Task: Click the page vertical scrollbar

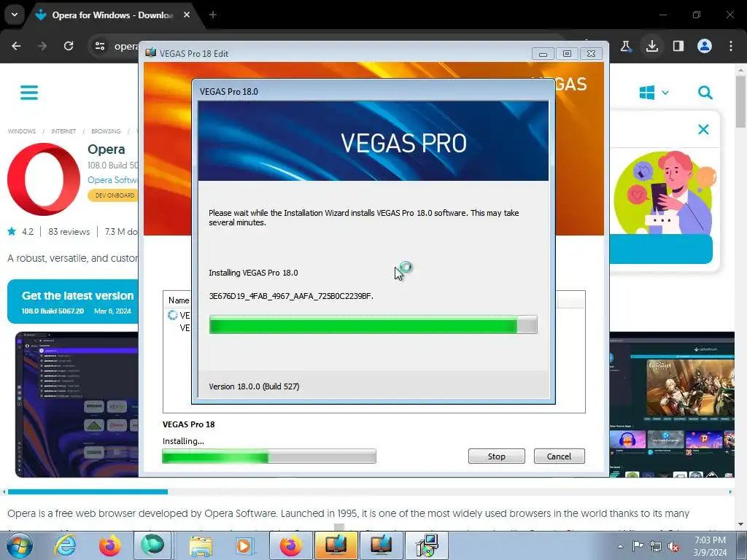Action: pos(740,101)
